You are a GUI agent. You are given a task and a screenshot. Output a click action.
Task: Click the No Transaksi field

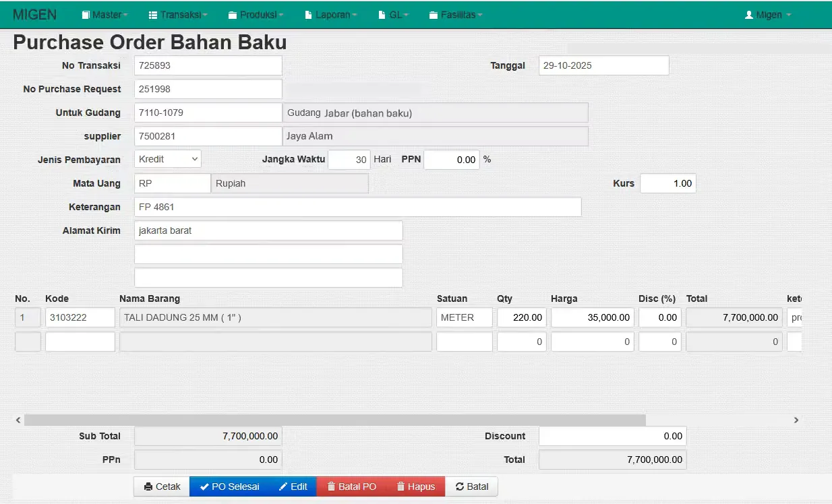(x=208, y=65)
